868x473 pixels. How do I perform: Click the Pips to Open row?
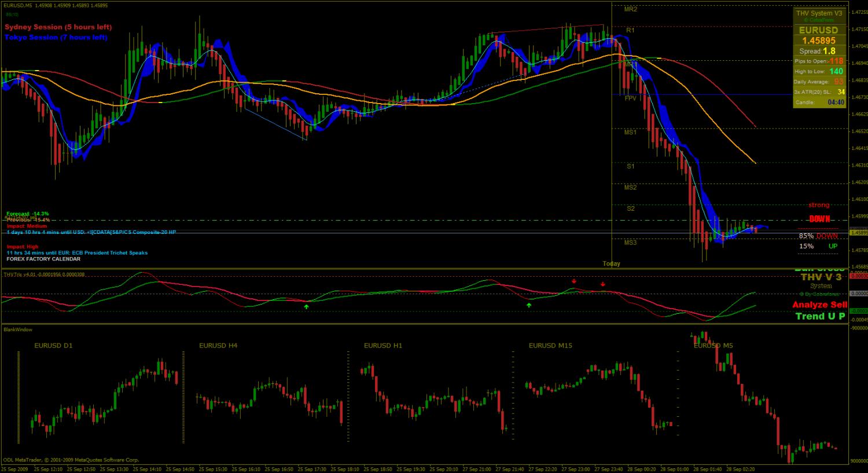(819, 61)
